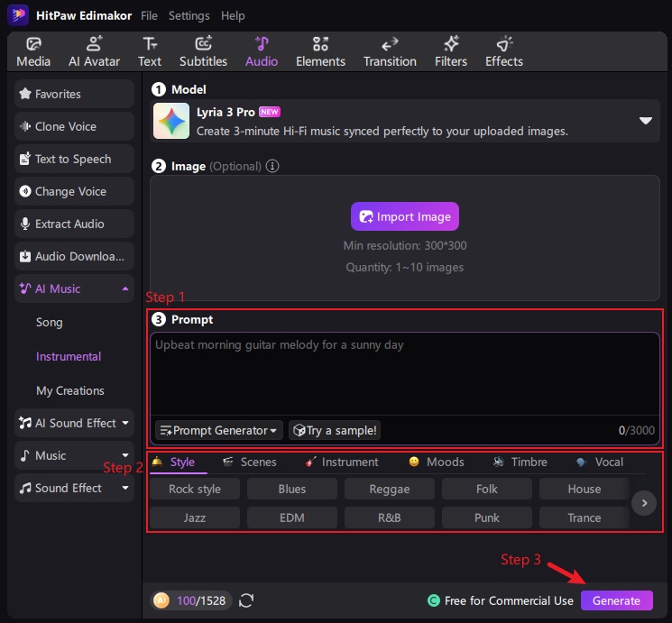
Task: Open the Settings menu
Action: (x=189, y=16)
